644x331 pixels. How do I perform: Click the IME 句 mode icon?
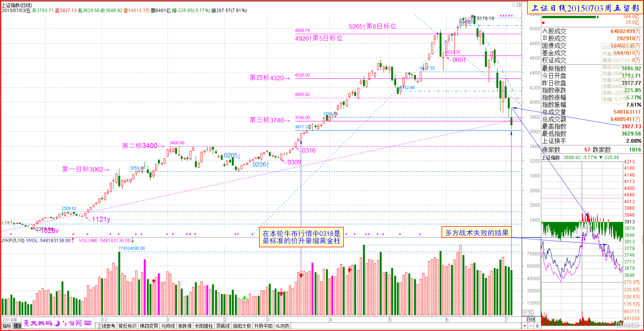click(x=71, y=323)
